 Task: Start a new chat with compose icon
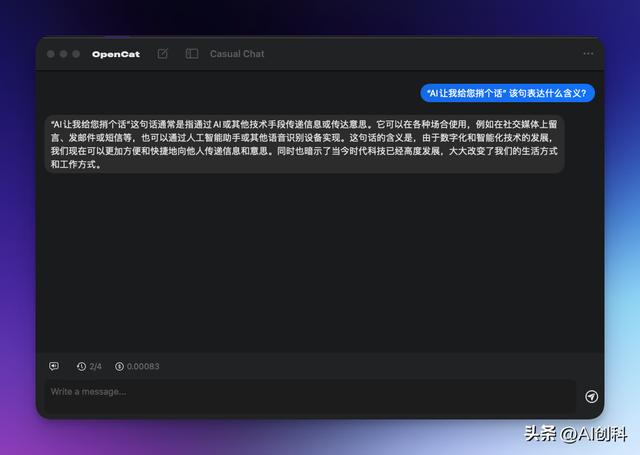point(163,54)
